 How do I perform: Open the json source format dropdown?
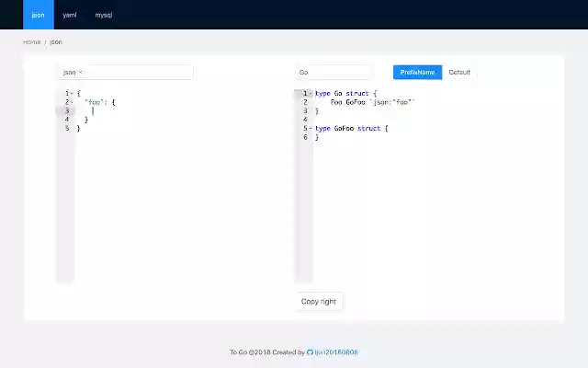pyautogui.click(x=125, y=72)
